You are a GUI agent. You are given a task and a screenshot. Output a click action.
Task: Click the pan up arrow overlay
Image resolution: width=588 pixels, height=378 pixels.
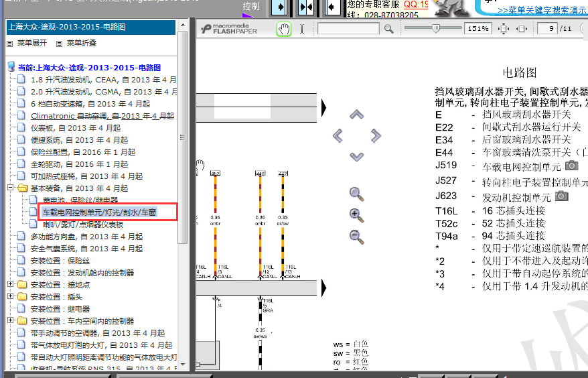coord(357,115)
